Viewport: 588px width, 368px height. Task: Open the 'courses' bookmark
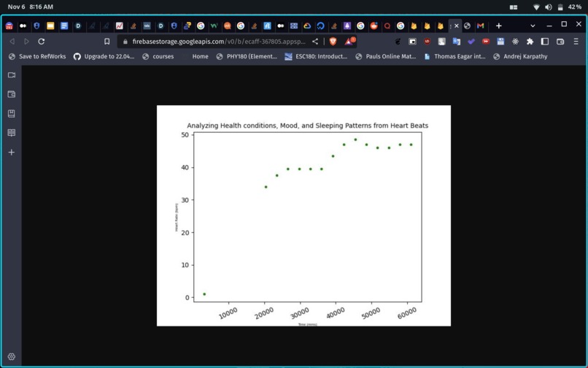158,56
